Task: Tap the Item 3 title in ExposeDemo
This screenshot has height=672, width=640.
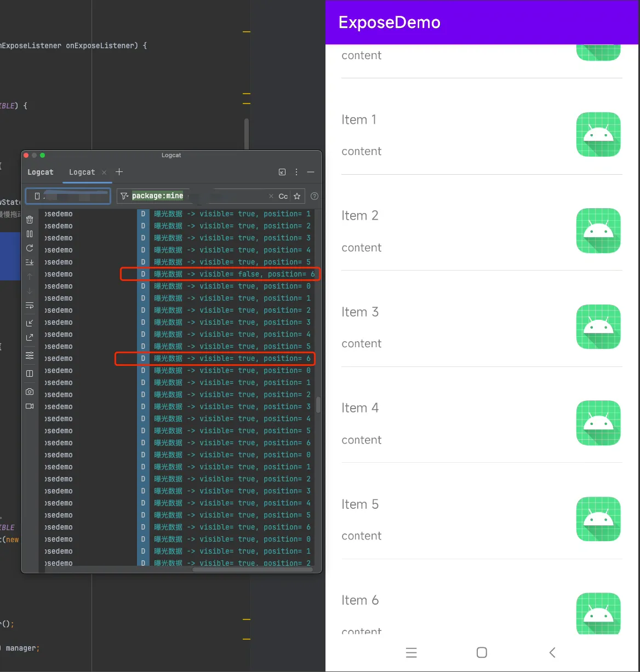Action: 360,312
